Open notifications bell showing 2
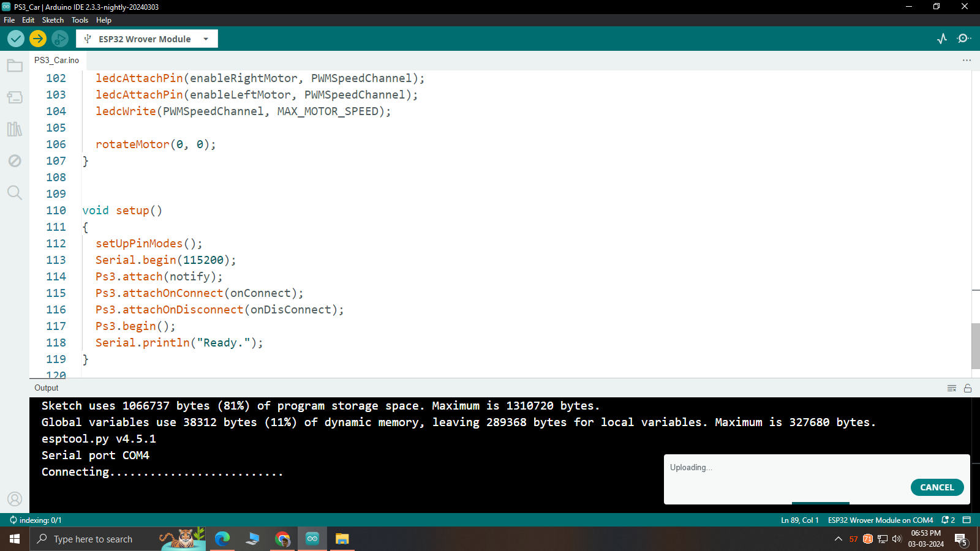The width and height of the screenshot is (980, 551). click(948, 520)
